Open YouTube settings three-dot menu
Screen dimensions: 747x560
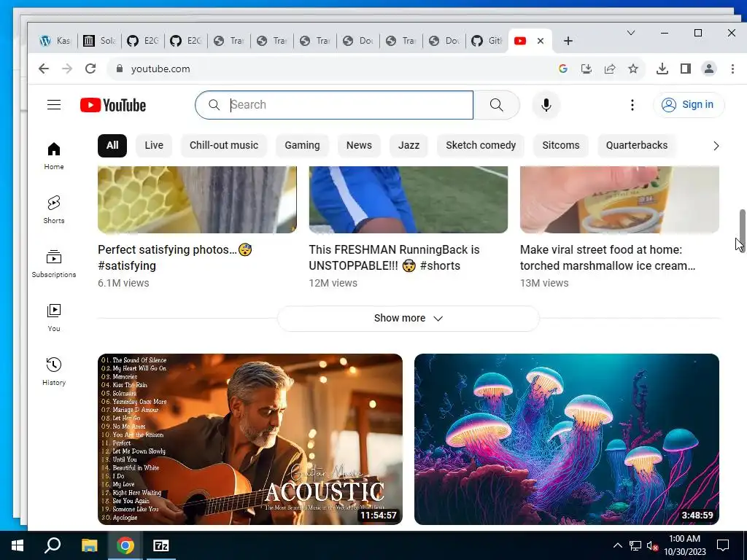632,105
